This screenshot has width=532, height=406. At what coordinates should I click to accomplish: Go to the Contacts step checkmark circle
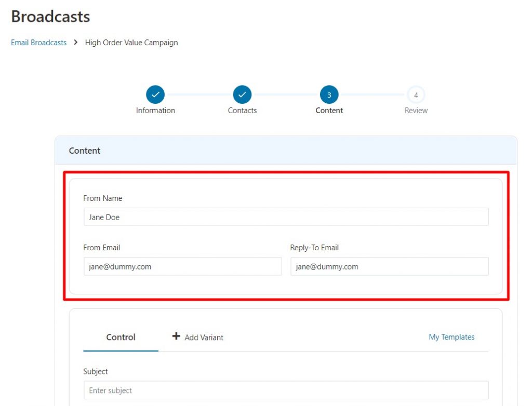click(242, 94)
